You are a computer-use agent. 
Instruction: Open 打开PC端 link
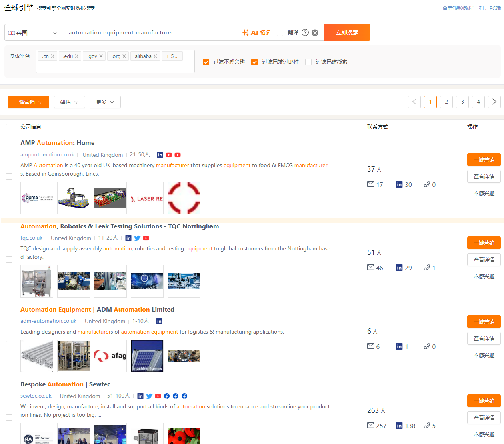490,8
